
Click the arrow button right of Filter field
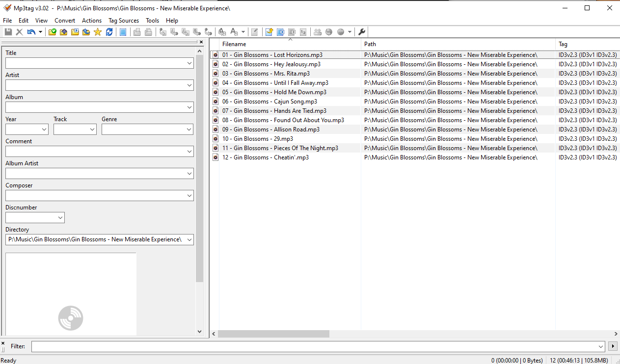coord(612,346)
